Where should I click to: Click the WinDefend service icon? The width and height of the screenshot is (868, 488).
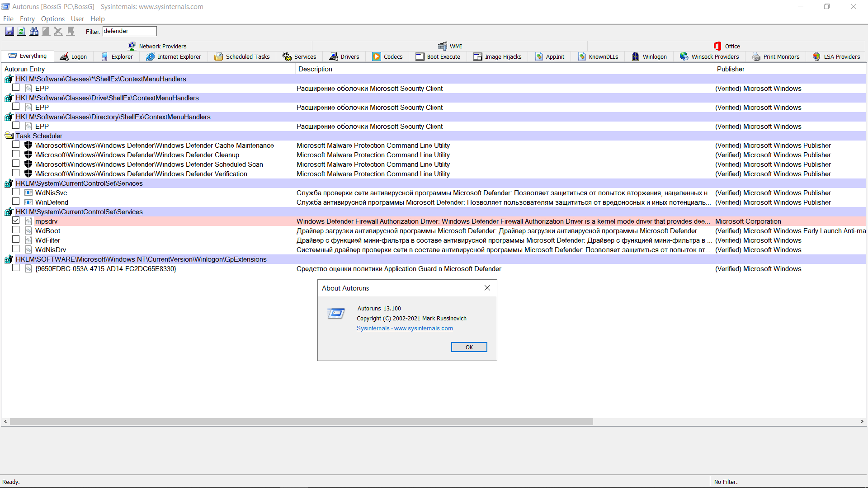pos(28,202)
